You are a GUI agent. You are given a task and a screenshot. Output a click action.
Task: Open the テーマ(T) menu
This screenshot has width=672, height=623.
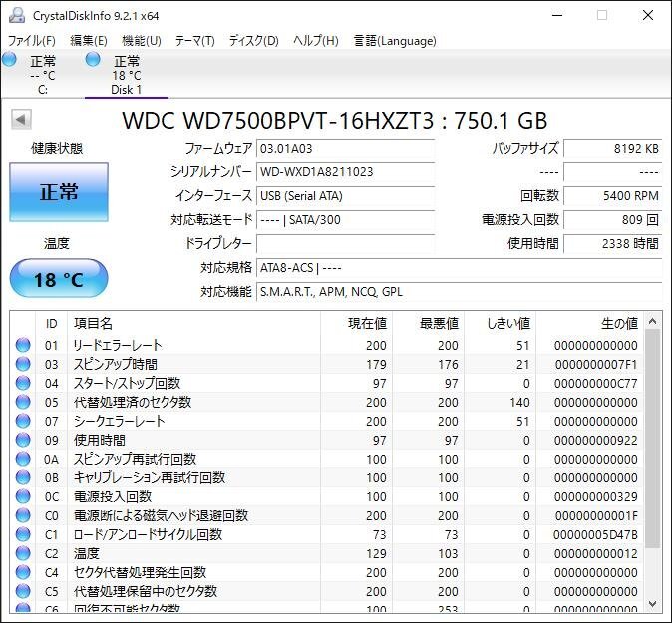tap(195, 41)
